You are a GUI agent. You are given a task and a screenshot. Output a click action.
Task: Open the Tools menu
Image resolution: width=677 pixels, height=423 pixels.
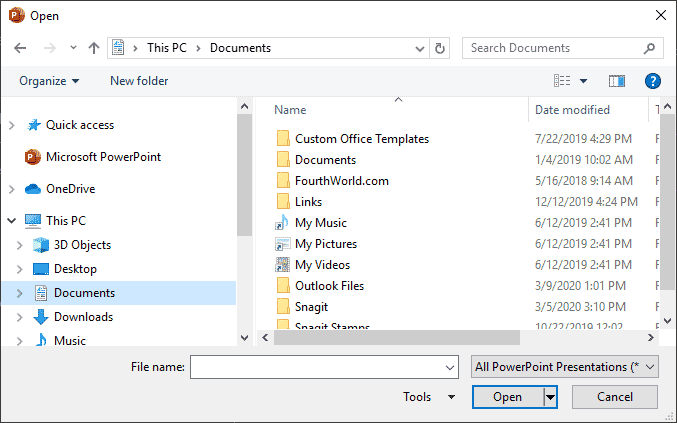pos(429,397)
